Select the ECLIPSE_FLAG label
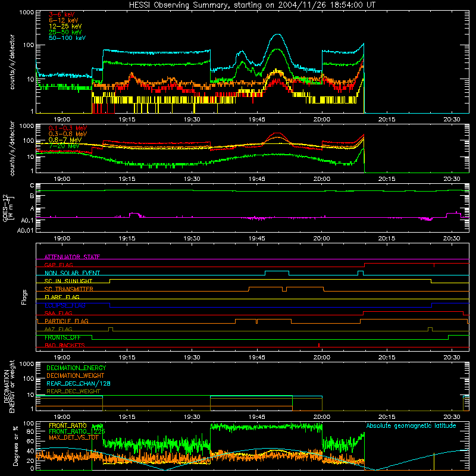This screenshot has width=476, height=476. 65,305
